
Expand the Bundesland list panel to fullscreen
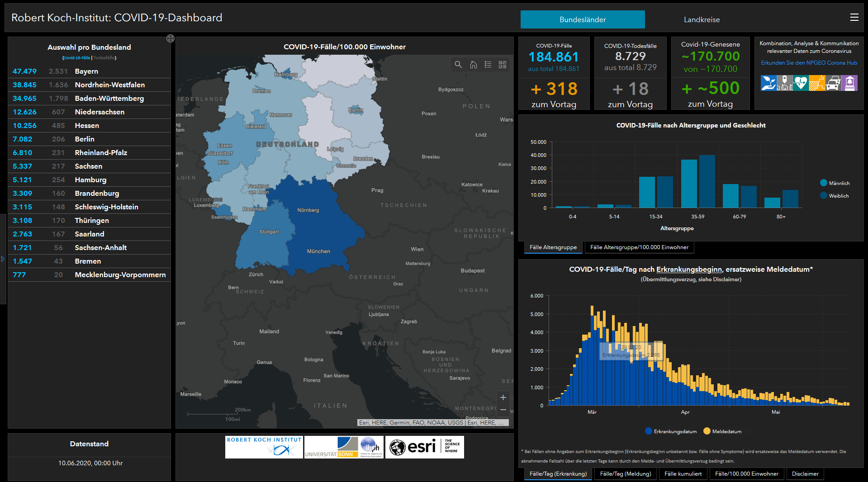coord(171,38)
